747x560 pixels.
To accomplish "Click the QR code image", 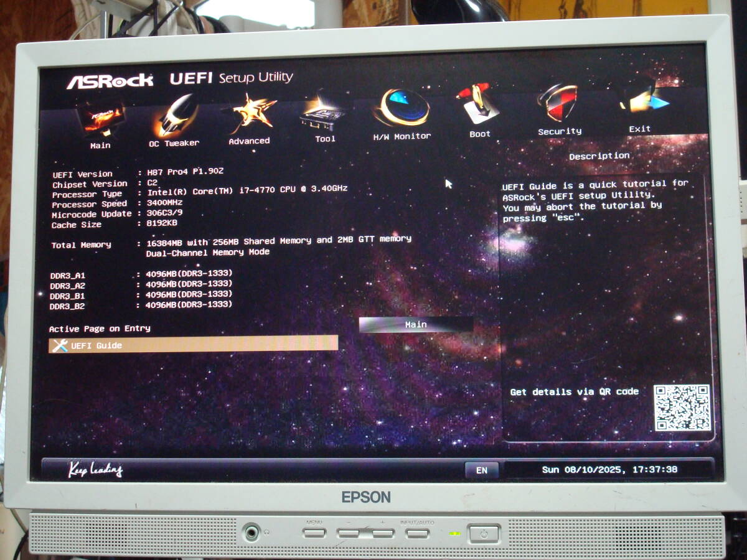I will 682,408.
